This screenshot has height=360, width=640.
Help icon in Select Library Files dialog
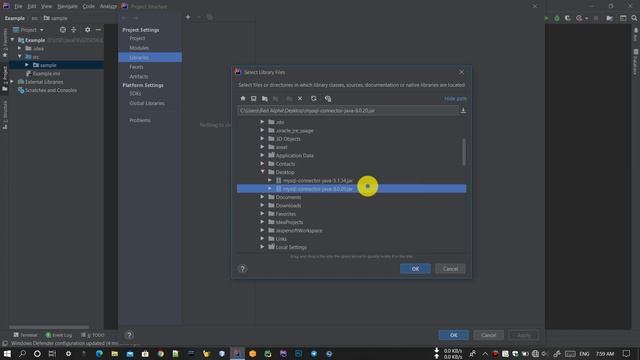coord(242,269)
